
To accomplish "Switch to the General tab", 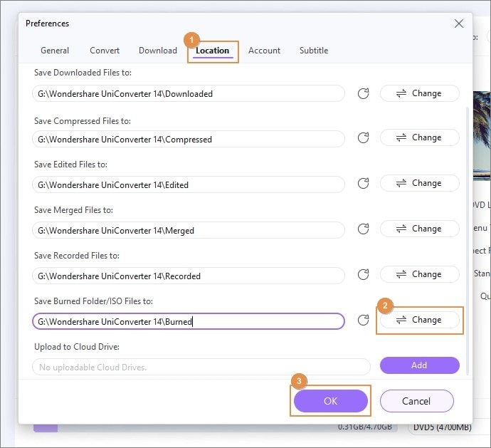I will [x=55, y=51].
